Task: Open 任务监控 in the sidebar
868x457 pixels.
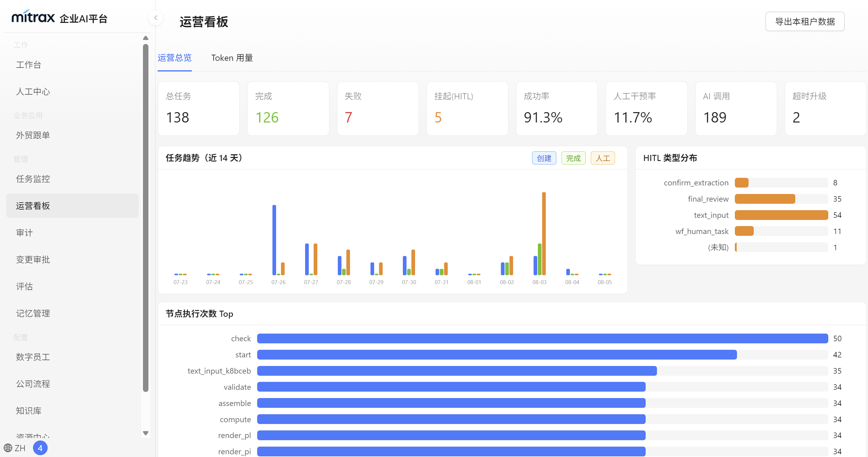Action: (72, 179)
